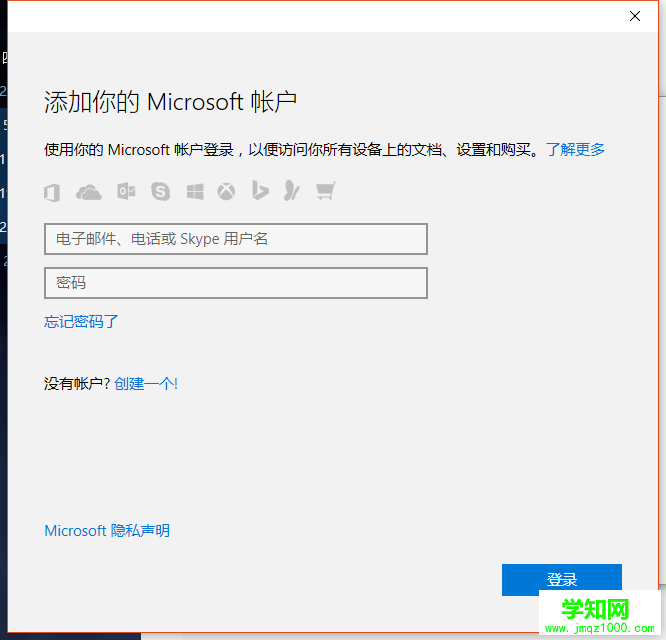
Task: Focus the 密码 password field
Action: click(236, 283)
